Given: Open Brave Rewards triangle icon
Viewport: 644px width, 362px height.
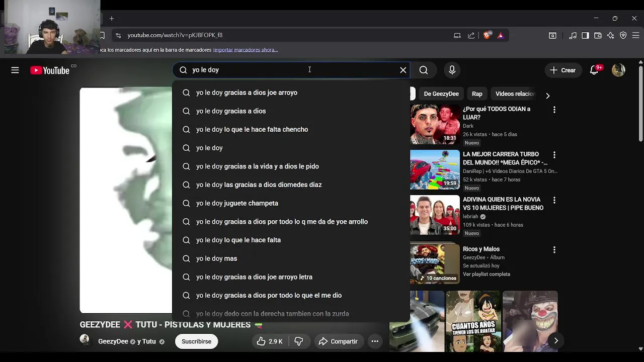Looking at the screenshot, I should (x=500, y=35).
